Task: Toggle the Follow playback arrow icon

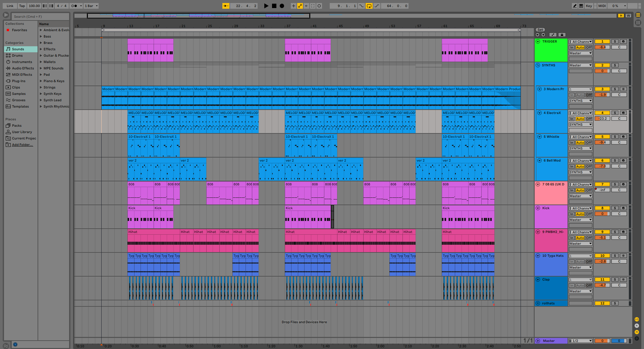Action: point(226,6)
